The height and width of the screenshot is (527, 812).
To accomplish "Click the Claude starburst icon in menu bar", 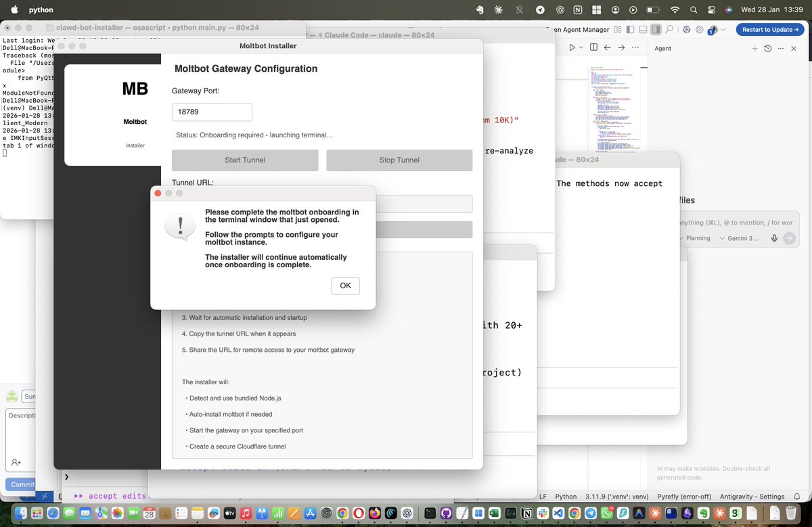I will (x=499, y=10).
